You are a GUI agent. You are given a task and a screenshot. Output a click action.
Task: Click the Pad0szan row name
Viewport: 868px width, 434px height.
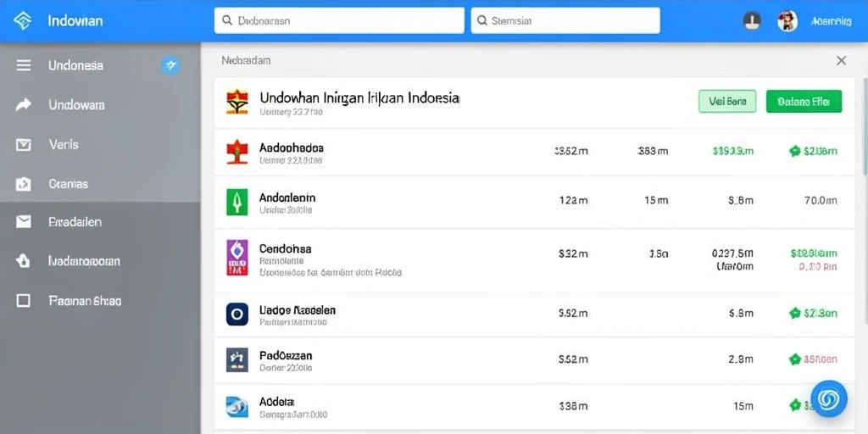[286, 355]
